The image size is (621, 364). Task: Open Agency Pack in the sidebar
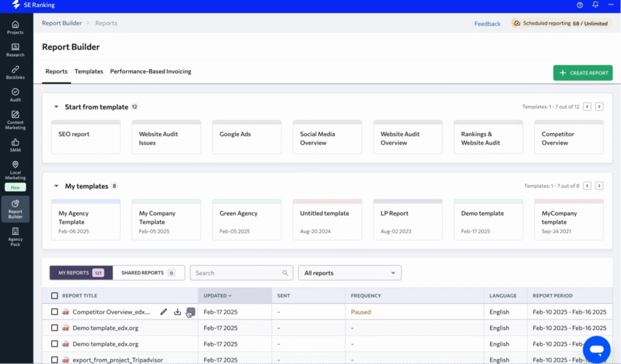click(15, 237)
